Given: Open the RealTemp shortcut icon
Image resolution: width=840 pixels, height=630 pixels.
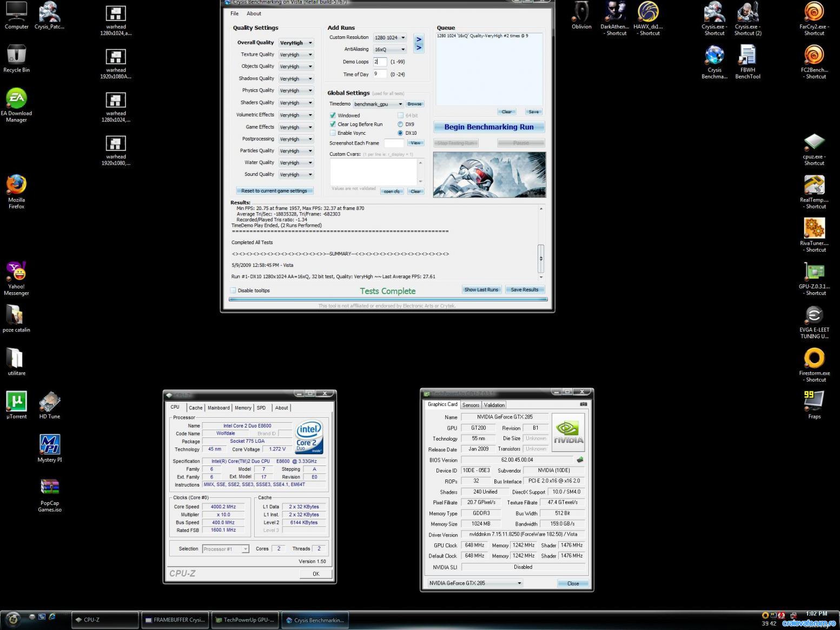Looking at the screenshot, I should tap(814, 192).
